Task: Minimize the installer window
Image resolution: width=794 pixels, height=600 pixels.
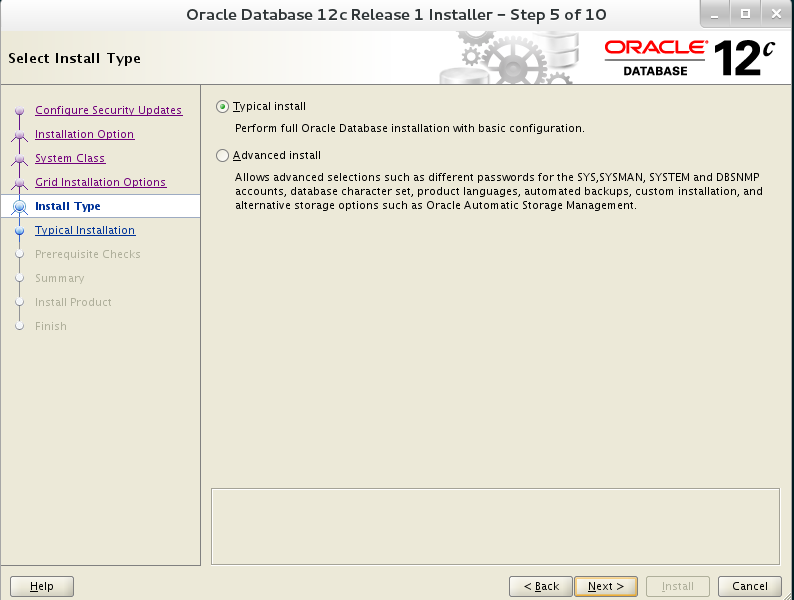Action: (714, 14)
